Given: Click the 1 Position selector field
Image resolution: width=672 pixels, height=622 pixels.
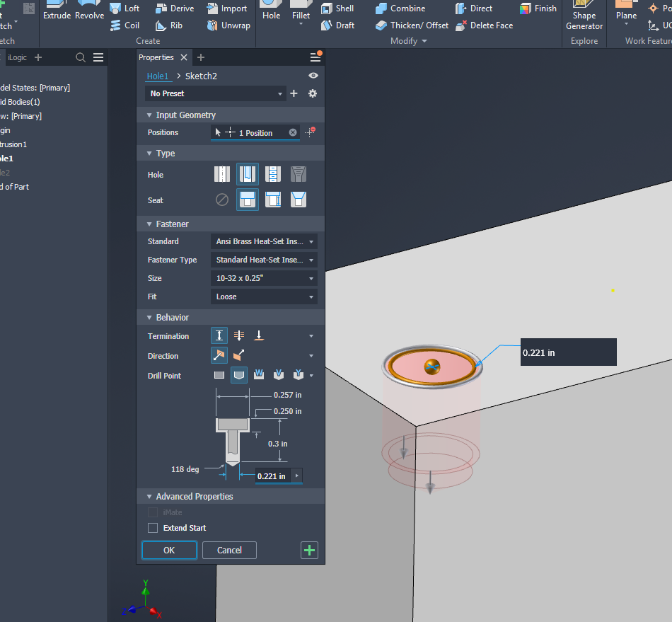Looking at the screenshot, I should [255, 132].
